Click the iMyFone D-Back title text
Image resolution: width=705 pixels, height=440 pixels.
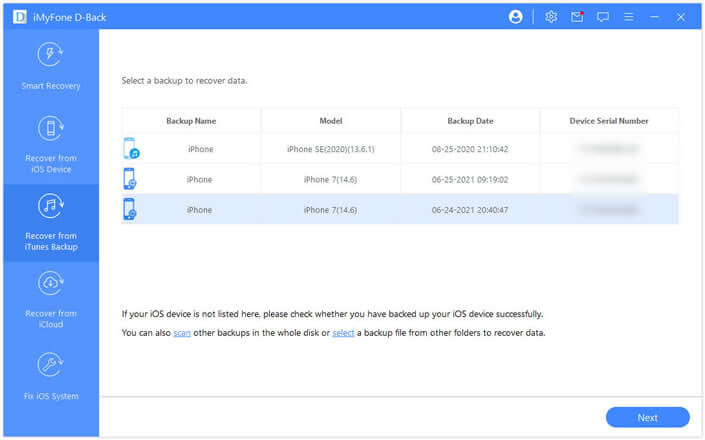pyautogui.click(x=69, y=18)
